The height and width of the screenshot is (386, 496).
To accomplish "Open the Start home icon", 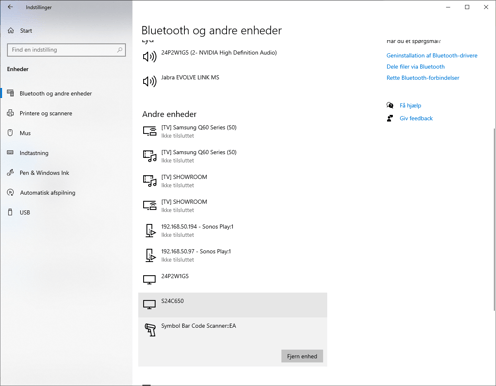I will click(11, 31).
